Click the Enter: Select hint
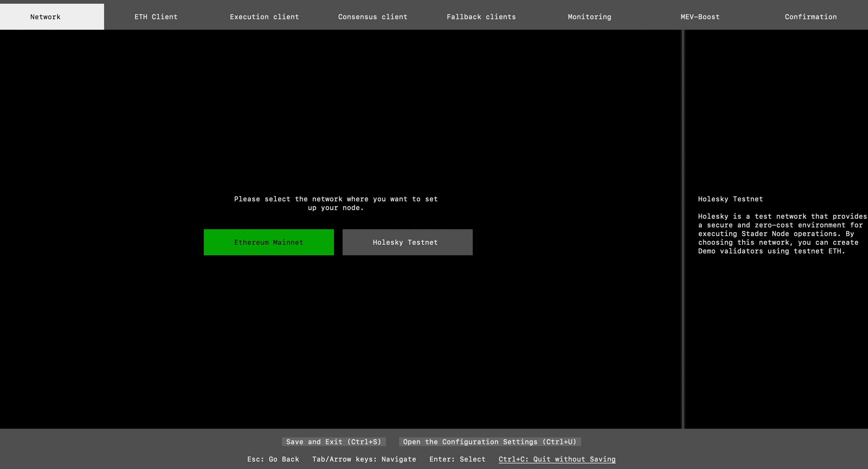Image resolution: width=868 pixels, height=469 pixels. point(457,459)
